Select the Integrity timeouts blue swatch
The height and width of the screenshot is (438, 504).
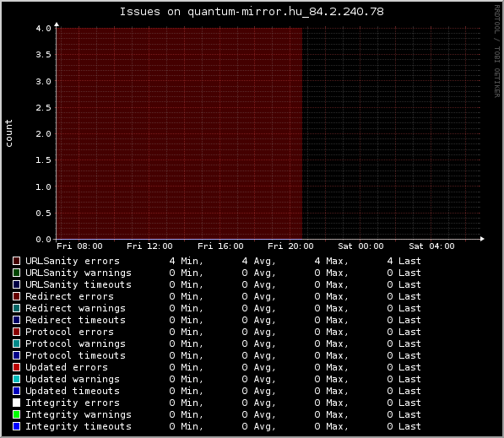[x=16, y=426]
